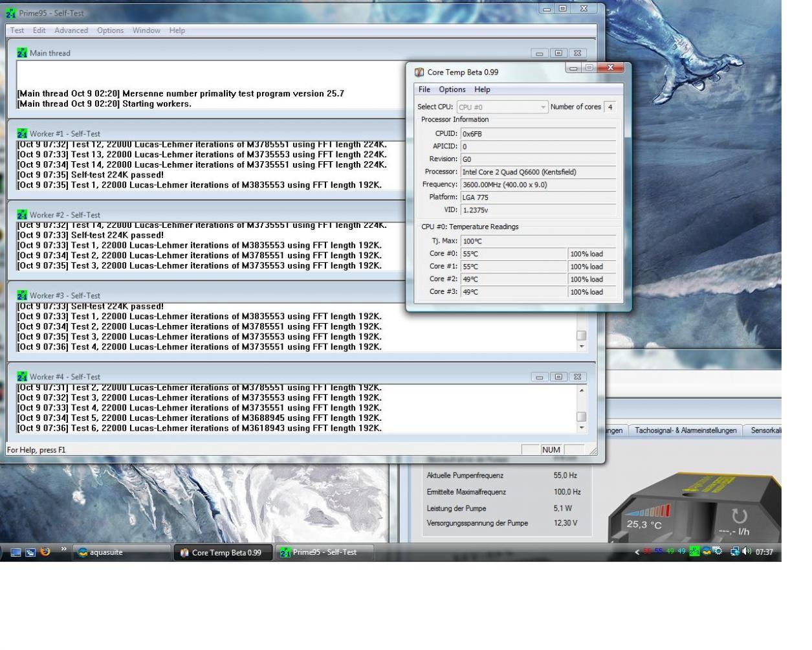
Task: Click the Core Temp title bar icon
Action: [x=419, y=72]
